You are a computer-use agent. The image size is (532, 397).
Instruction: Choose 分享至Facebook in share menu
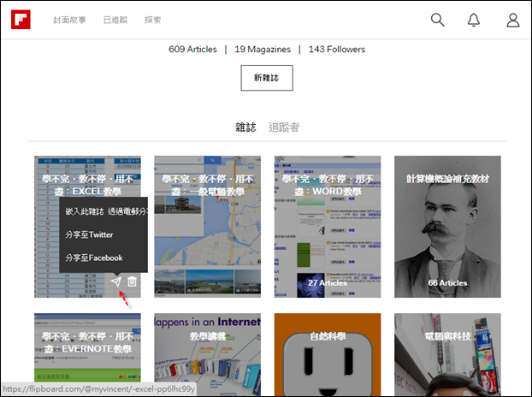click(94, 258)
